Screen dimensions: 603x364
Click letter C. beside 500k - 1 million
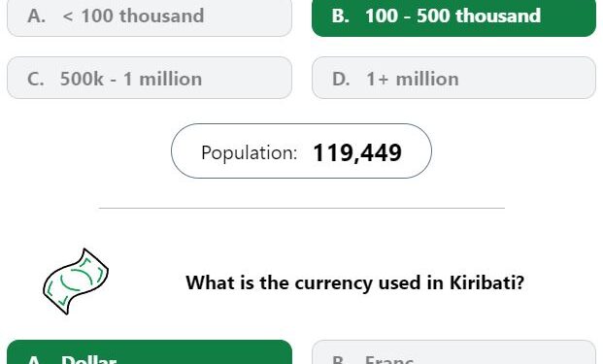pos(36,79)
